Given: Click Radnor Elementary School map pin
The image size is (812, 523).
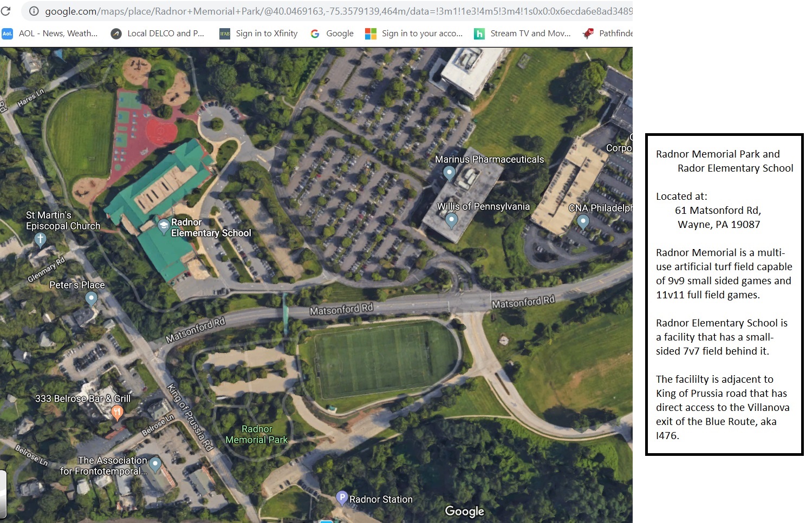Looking at the screenshot, I should pyautogui.click(x=164, y=227).
